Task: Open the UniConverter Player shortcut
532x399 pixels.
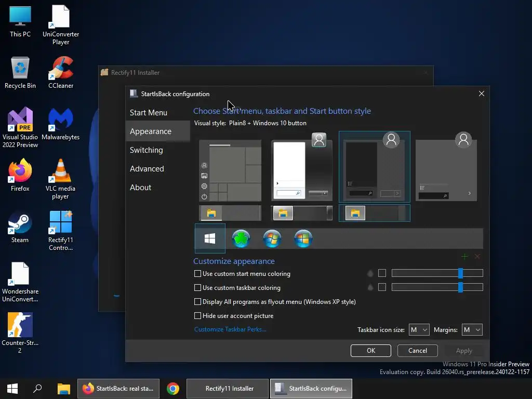Action: click(x=61, y=25)
